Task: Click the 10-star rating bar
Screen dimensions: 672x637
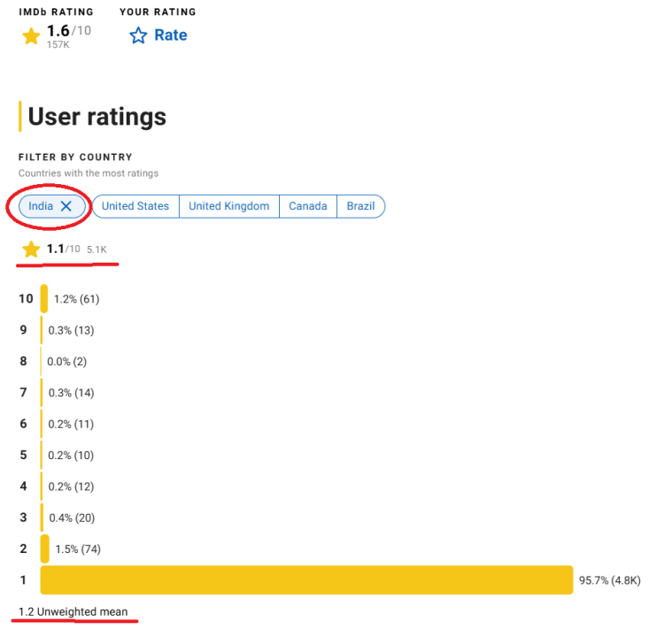Action: pos(44,299)
